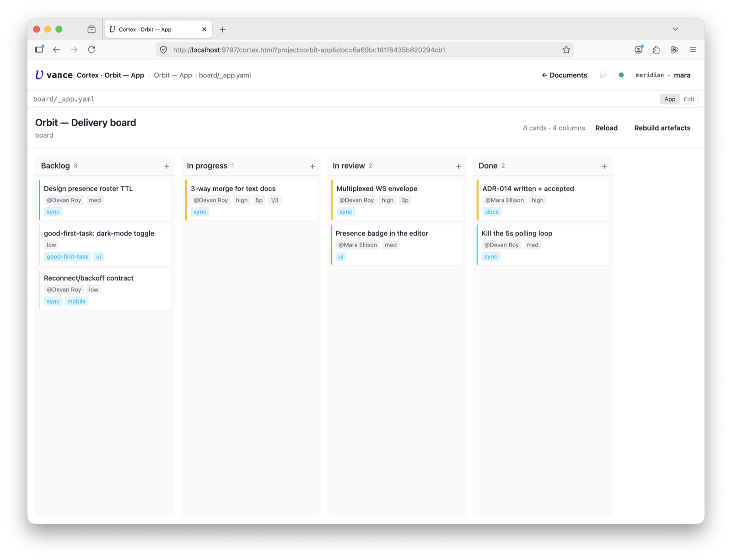Switch to App view mode
The width and height of the screenshot is (732, 560).
click(x=670, y=99)
